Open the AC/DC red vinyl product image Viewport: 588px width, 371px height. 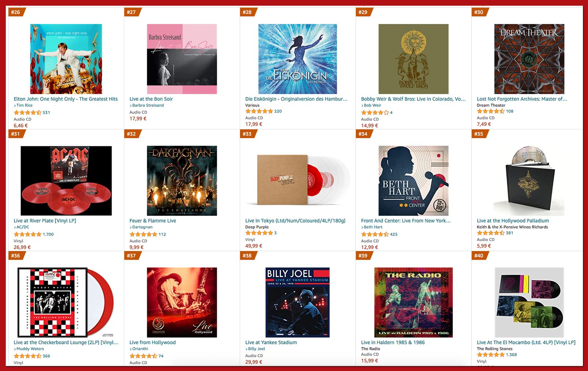click(x=66, y=181)
